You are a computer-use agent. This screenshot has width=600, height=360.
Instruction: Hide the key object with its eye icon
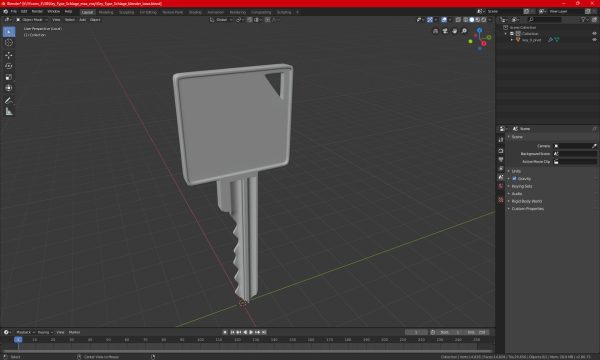pyautogui.click(x=594, y=40)
